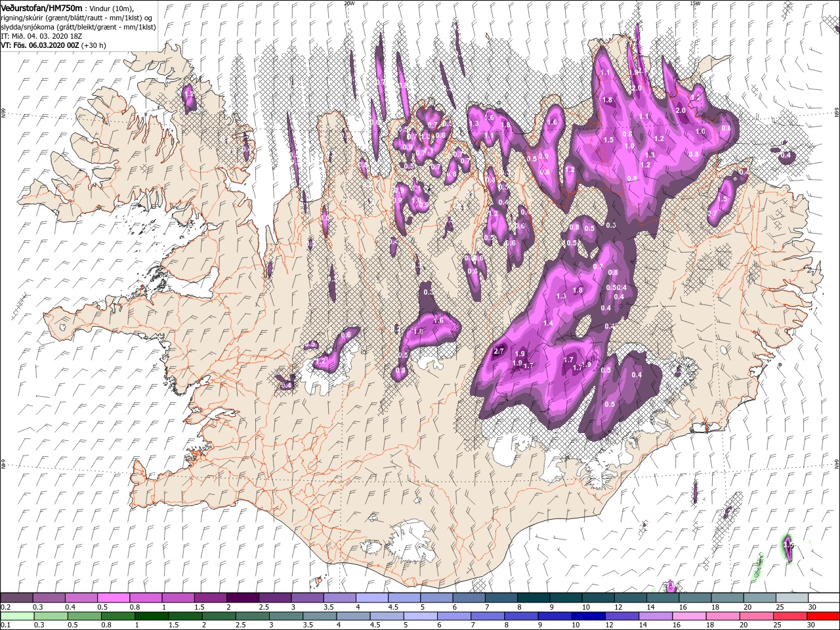
Task: Select the upper legend swatch starting at 0.5
Action: point(113,598)
